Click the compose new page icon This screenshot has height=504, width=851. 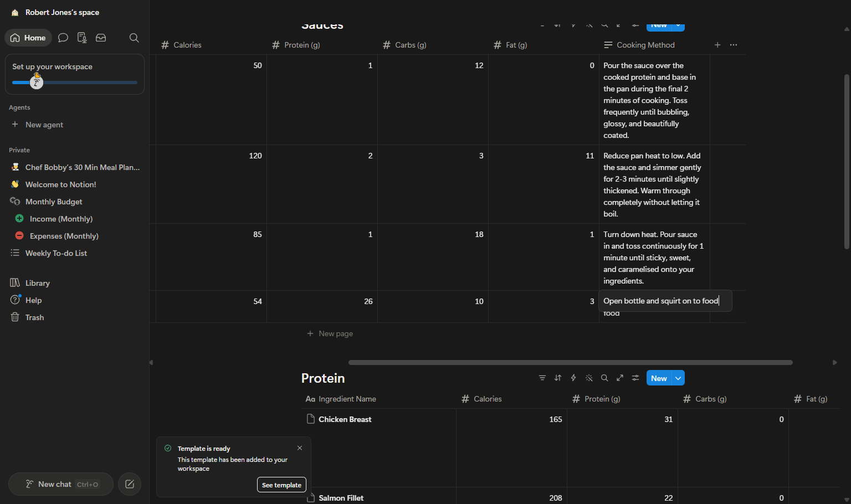pos(130,484)
